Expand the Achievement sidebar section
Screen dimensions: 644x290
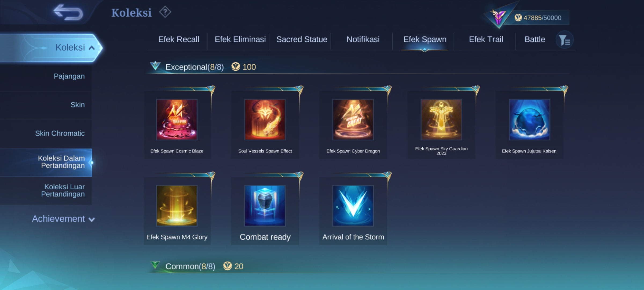tap(63, 219)
